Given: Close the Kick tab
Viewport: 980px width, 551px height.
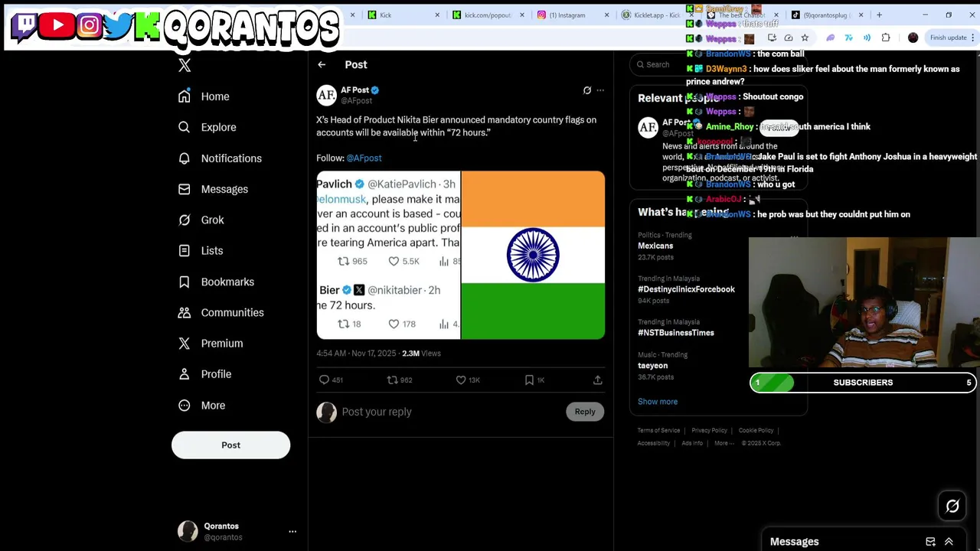Looking at the screenshot, I should 437,15.
